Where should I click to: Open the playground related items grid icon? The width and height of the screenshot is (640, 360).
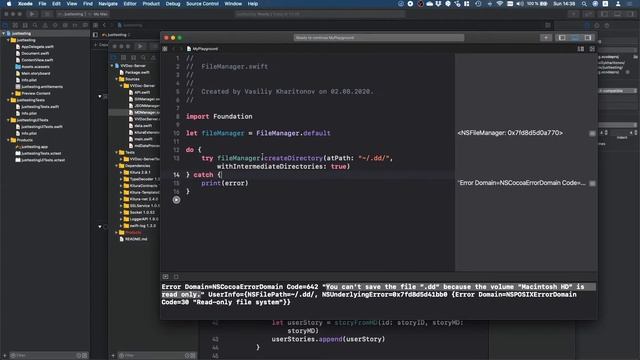[x=165, y=49]
